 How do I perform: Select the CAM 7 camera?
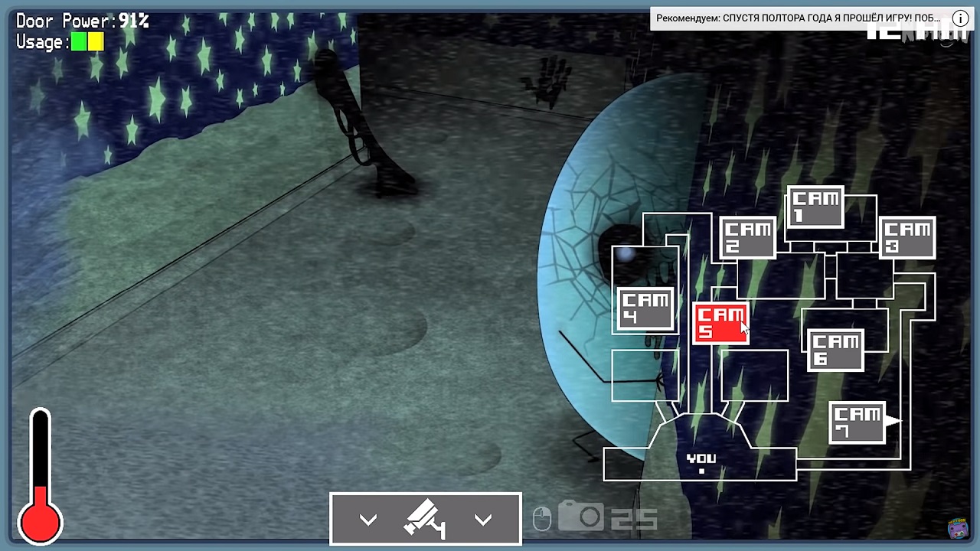857,422
